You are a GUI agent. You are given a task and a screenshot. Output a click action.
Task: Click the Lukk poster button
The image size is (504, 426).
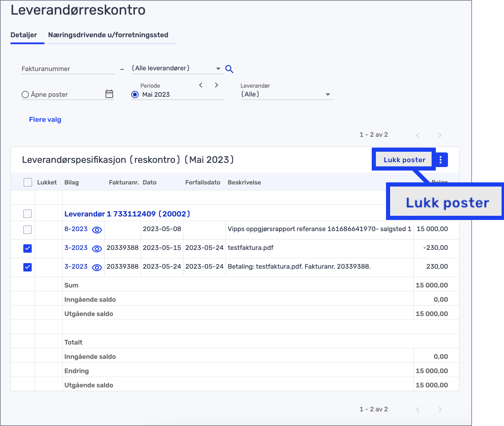point(404,159)
